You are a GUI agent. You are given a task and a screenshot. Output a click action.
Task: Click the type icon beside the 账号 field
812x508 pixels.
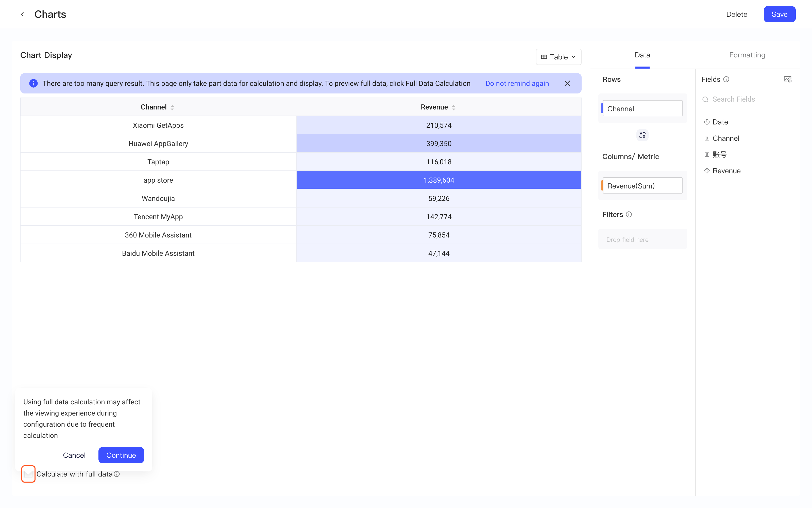click(x=707, y=154)
